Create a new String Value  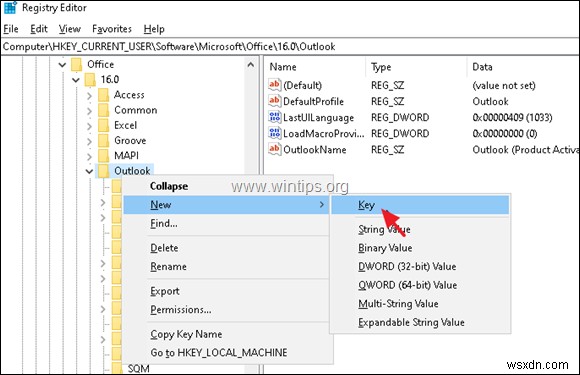(420, 229)
